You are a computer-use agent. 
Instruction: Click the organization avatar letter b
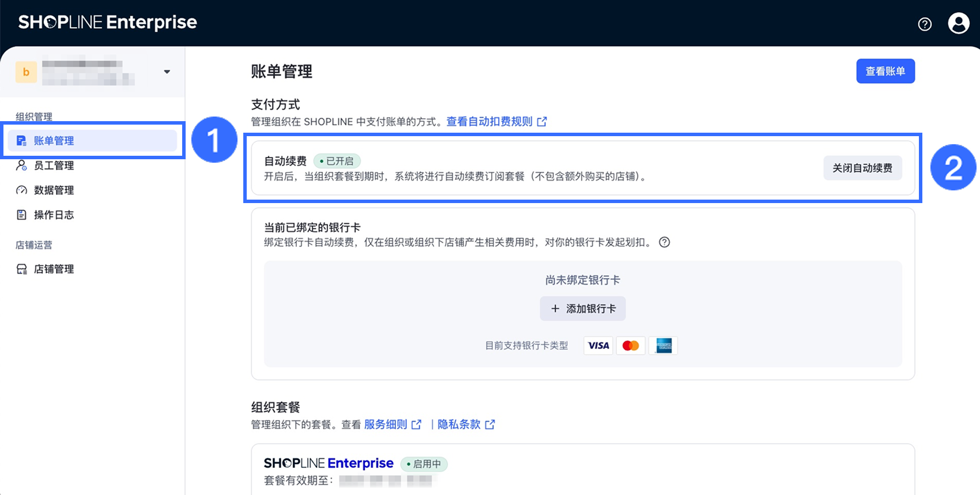[26, 72]
